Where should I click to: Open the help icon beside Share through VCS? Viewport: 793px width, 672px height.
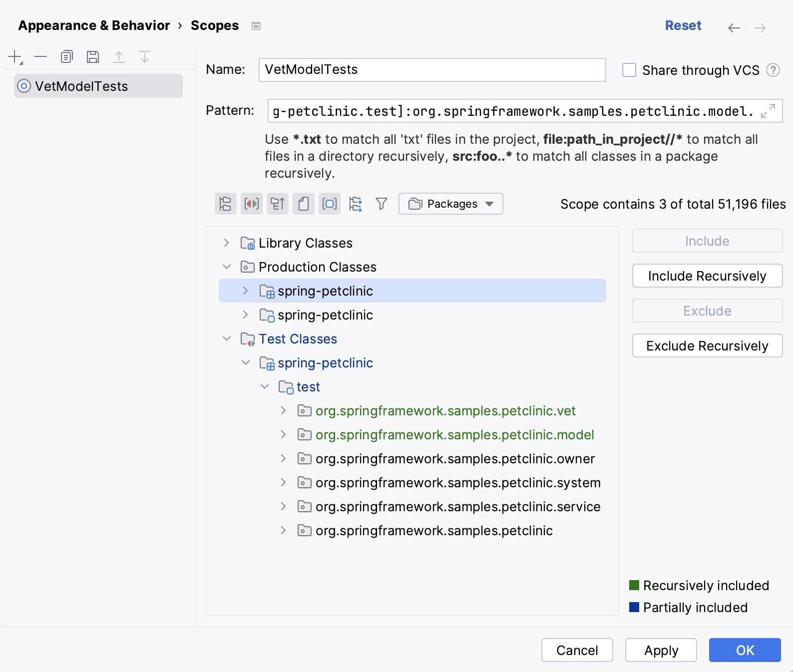coord(773,70)
